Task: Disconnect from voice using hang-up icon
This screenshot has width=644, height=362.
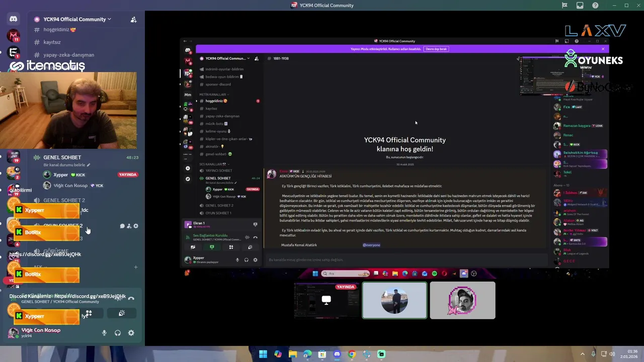Action: pos(131,299)
